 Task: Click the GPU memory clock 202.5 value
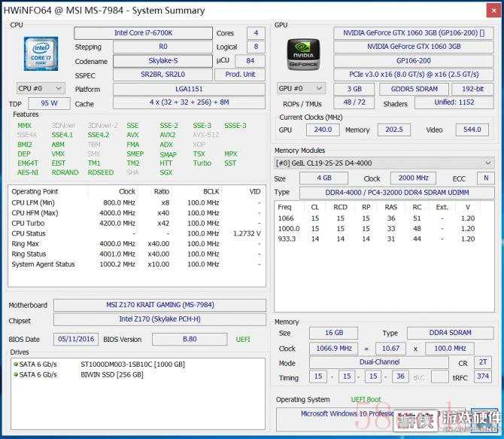click(393, 130)
